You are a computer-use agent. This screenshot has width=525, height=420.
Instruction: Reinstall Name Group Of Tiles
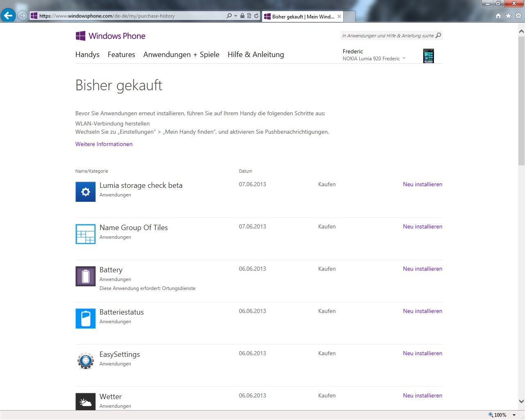[422, 226]
